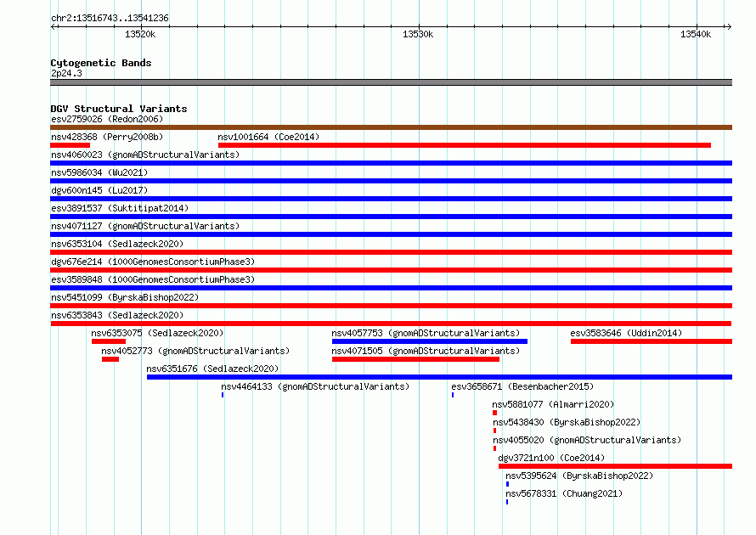Click the tiny blue nsv5395624 marker
756x535 pixels.
(x=507, y=484)
